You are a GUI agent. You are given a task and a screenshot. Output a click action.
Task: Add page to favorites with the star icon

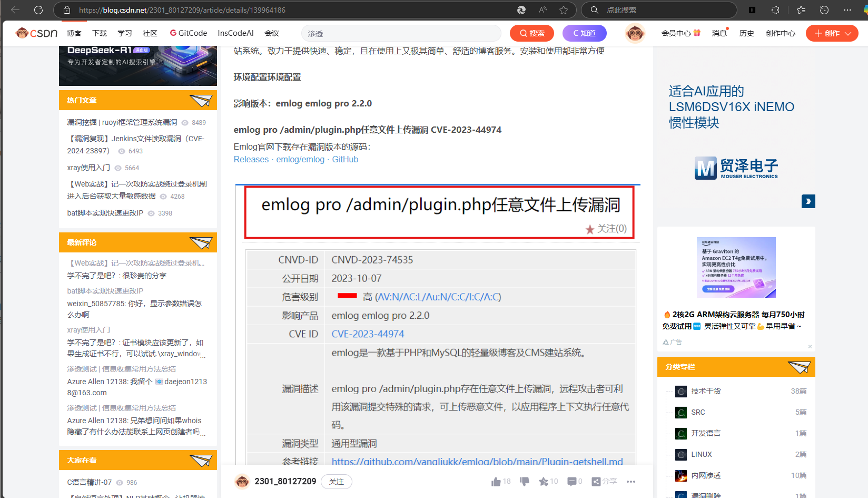[564, 10]
